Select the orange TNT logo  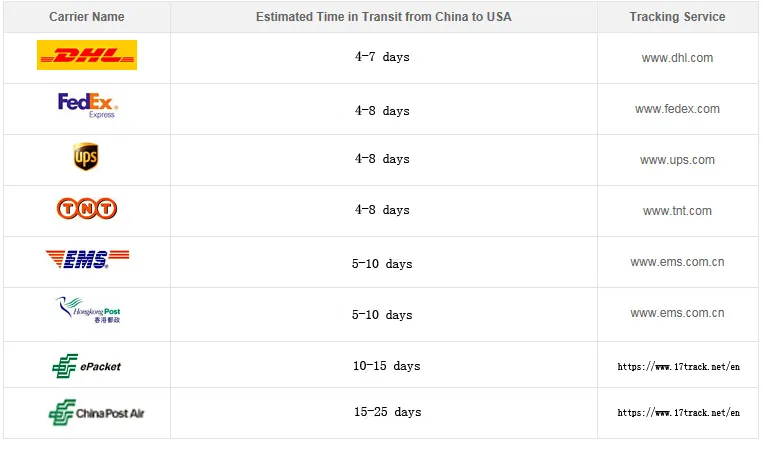pyautogui.click(x=87, y=209)
